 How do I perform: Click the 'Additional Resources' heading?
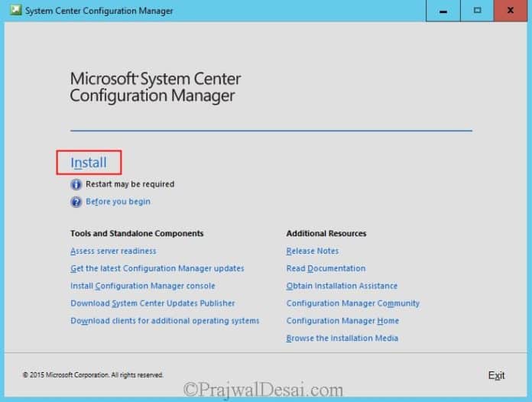326,233
